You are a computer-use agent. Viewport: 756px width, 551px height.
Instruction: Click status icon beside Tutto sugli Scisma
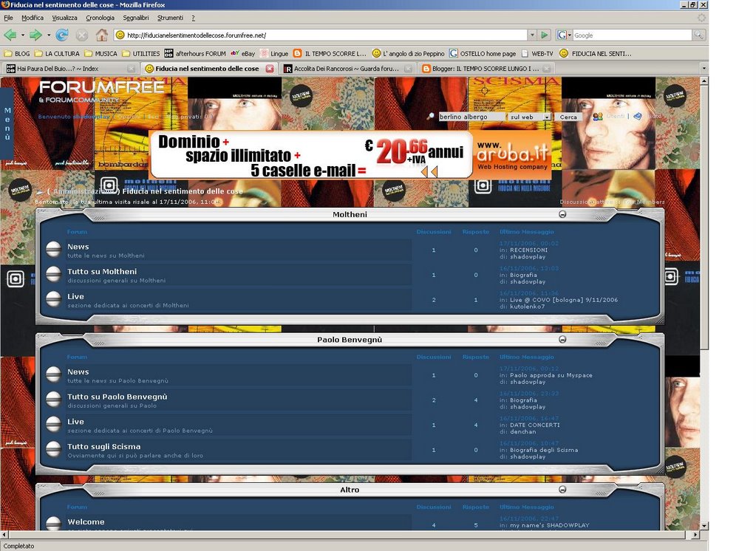[53, 449]
